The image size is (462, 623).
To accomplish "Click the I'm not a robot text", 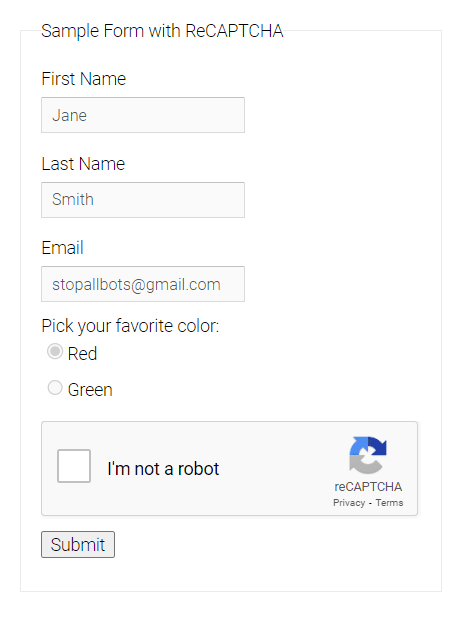I will coord(163,469).
